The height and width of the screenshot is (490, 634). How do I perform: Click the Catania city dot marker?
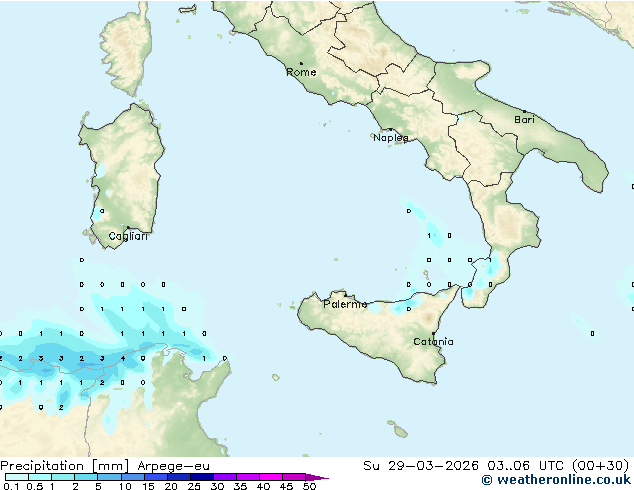click(433, 334)
